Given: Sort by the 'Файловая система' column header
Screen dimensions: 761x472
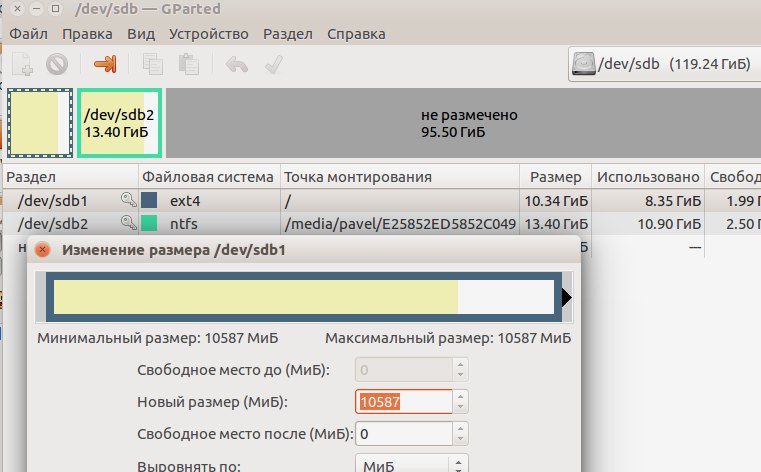Looking at the screenshot, I should pyautogui.click(x=209, y=177).
